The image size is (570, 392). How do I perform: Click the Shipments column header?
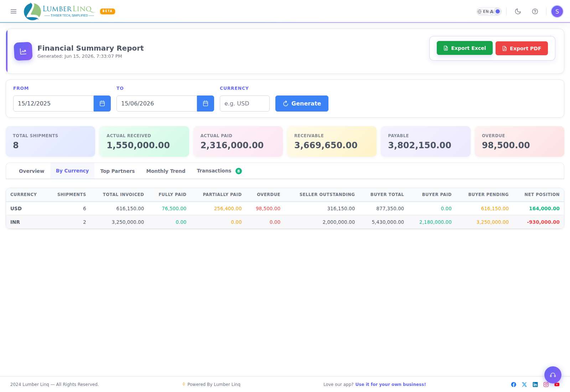click(72, 195)
